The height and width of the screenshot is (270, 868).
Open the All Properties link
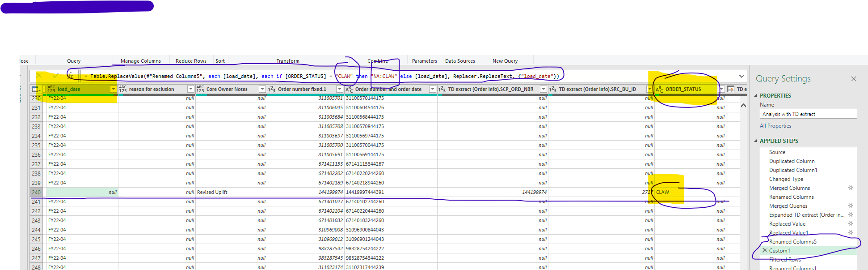point(775,126)
